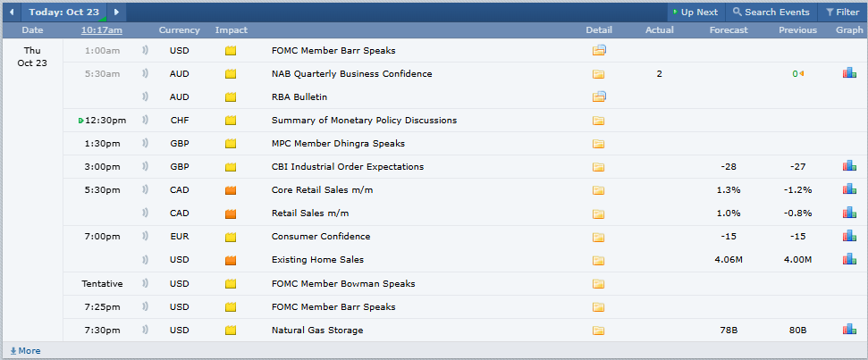
Task: View graph for Existing Home Sales
Action: point(849,260)
